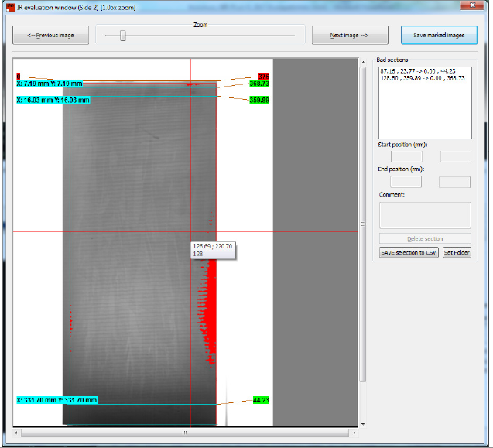Click SAVE selection to CSV
This screenshot has height=448, width=493.
point(408,253)
